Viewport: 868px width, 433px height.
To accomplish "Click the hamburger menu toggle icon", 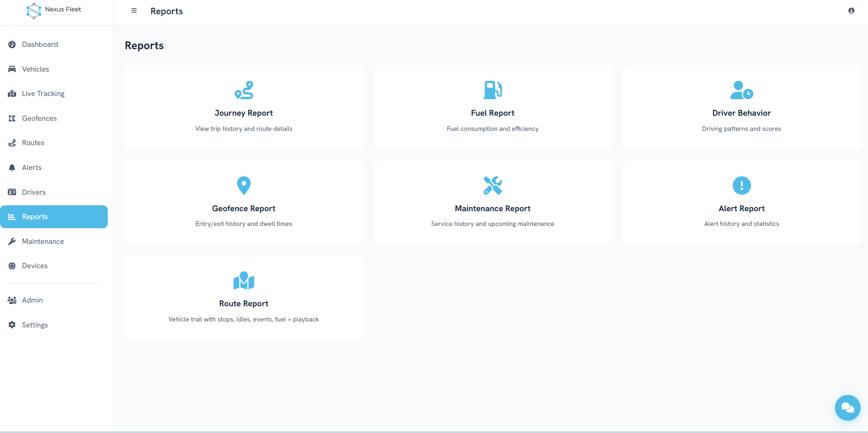I will coord(134,11).
